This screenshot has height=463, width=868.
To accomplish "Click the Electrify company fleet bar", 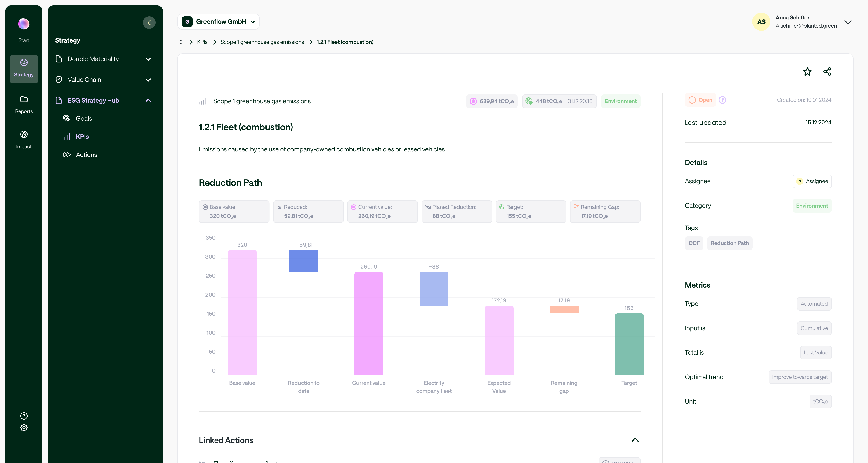I will click(x=434, y=289).
